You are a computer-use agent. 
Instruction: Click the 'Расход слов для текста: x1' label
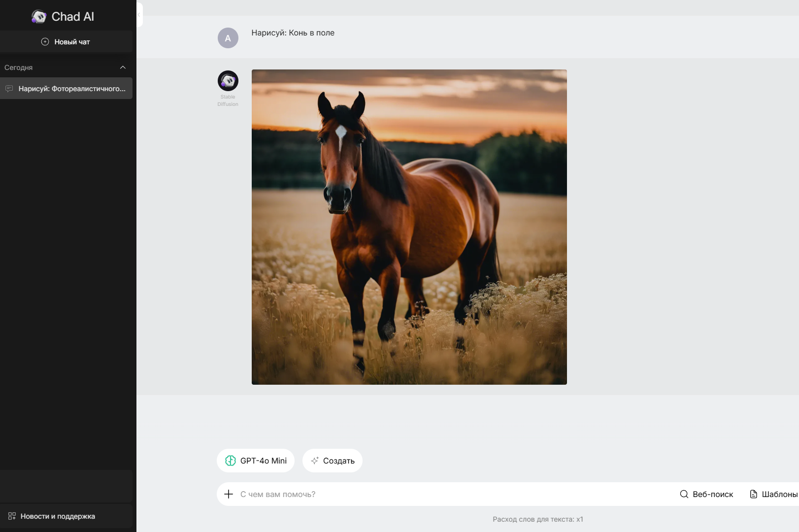coord(537,519)
